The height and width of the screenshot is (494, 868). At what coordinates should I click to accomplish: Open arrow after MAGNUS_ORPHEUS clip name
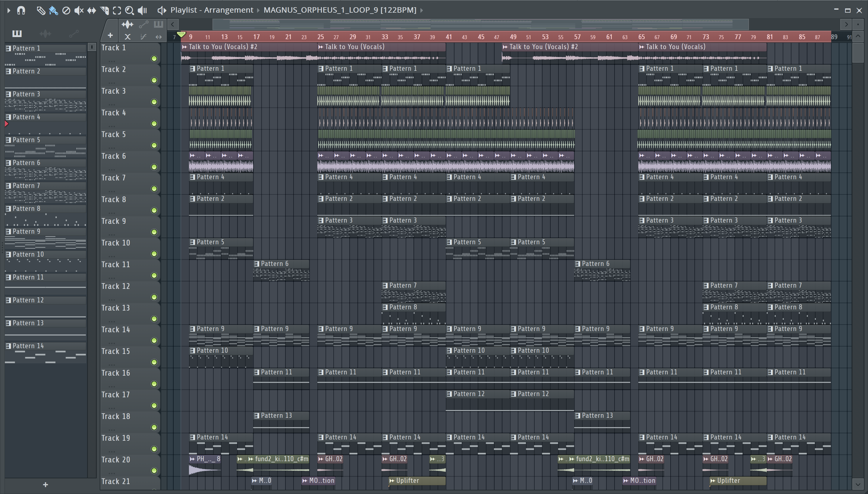click(x=422, y=11)
